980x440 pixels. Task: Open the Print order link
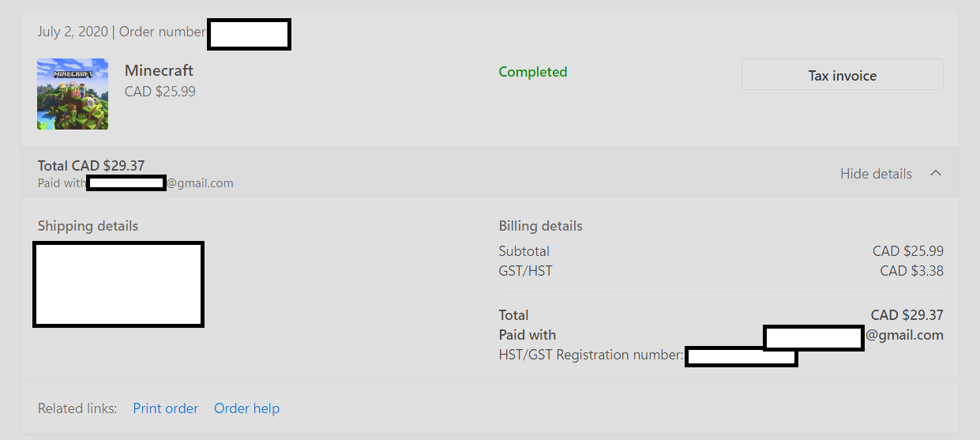(166, 408)
